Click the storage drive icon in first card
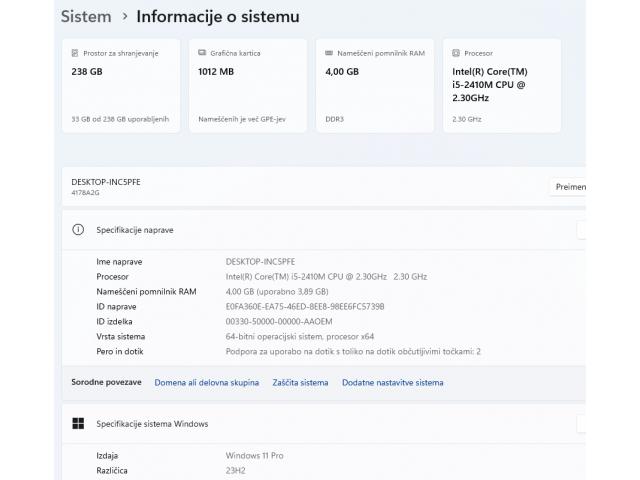This screenshot has width=640, height=480. [x=75, y=53]
